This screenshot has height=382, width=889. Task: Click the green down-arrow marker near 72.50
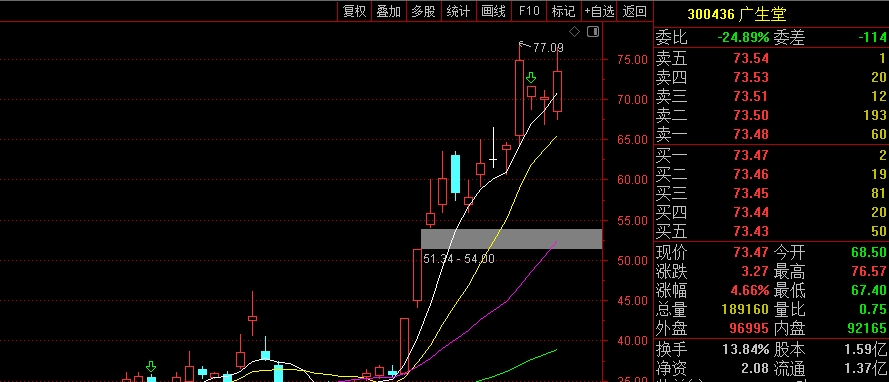point(531,78)
